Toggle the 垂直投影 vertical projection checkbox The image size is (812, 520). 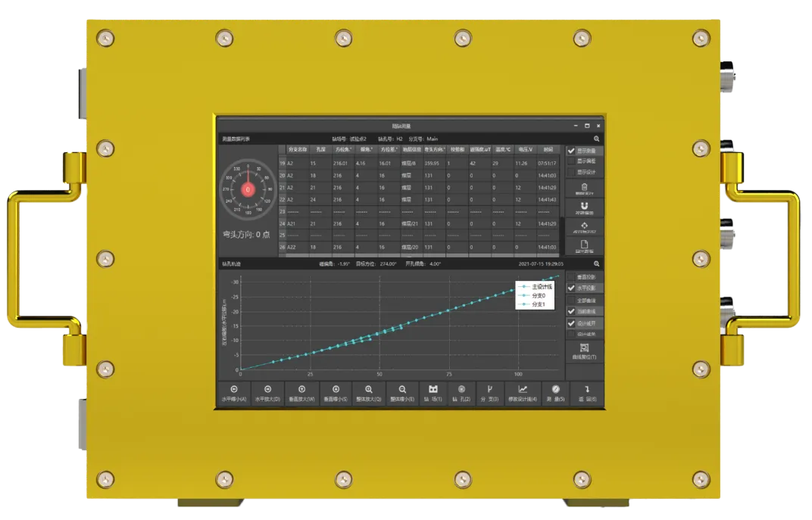tap(571, 277)
